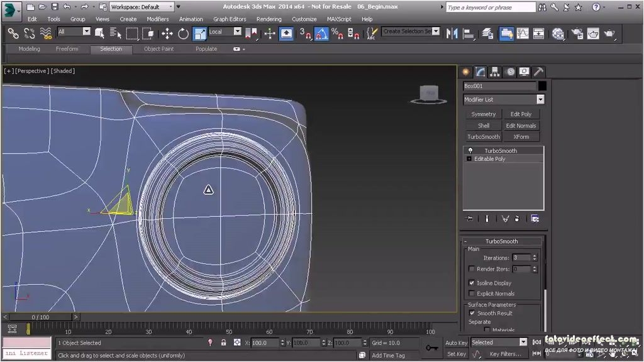The width and height of the screenshot is (644, 362).
Task: Switch to the Object Paint ribbon tab
Action: coord(158,49)
